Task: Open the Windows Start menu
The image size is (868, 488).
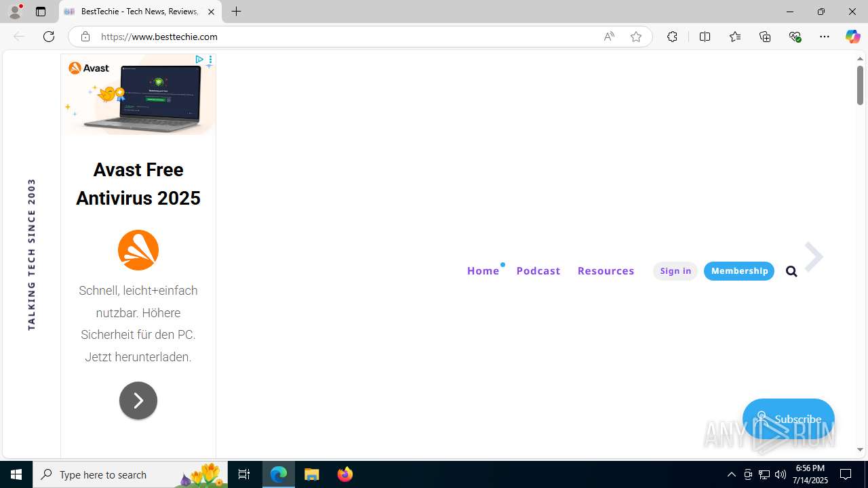Action: click(16, 474)
